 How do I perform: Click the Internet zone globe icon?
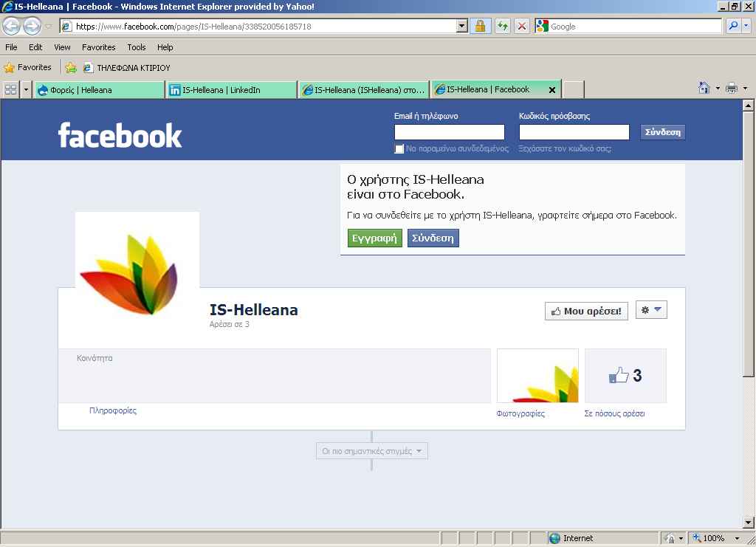coord(555,538)
